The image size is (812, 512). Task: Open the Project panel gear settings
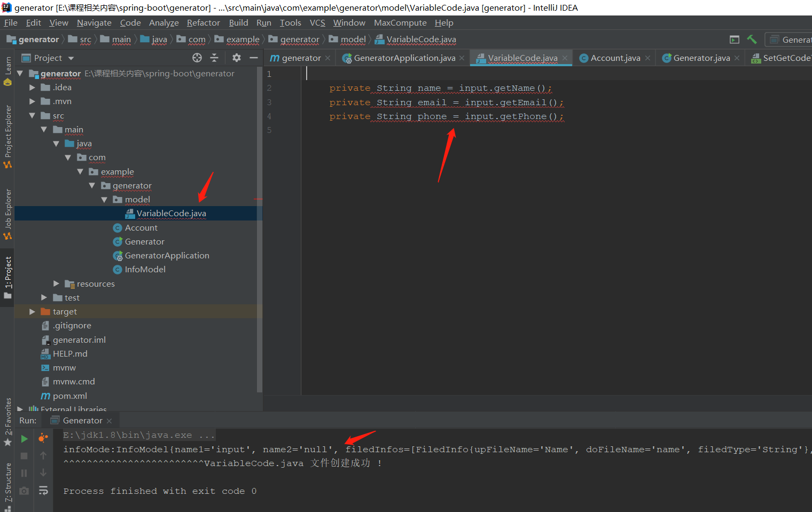point(237,58)
